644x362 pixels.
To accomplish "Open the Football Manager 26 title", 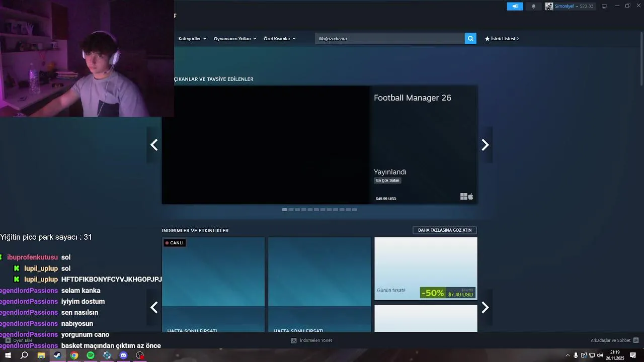I will (413, 98).
